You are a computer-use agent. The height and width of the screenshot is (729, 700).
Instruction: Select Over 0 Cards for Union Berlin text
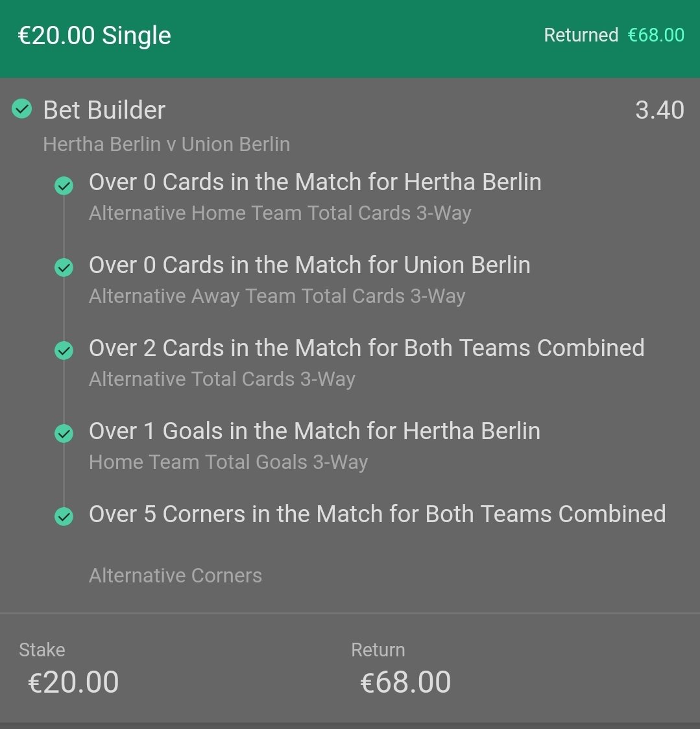309,265
